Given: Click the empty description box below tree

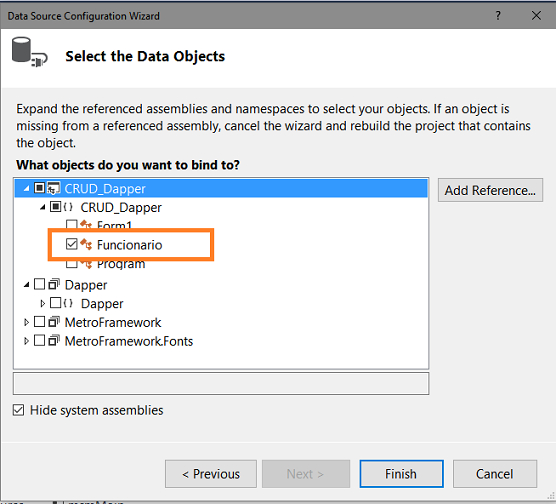Looking at the screenshot, I should coord(221,383).
